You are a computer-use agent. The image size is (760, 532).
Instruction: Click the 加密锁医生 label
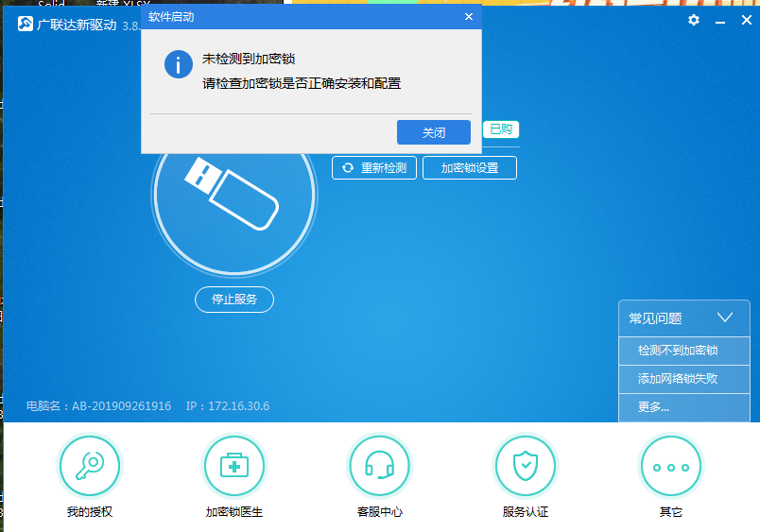click(234, 512)
